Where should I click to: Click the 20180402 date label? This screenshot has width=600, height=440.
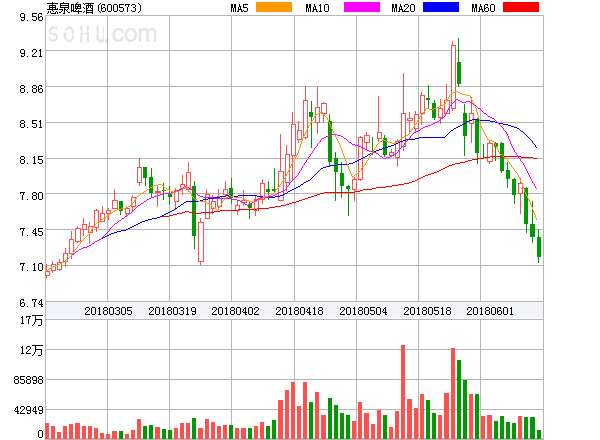coord(235,311)
